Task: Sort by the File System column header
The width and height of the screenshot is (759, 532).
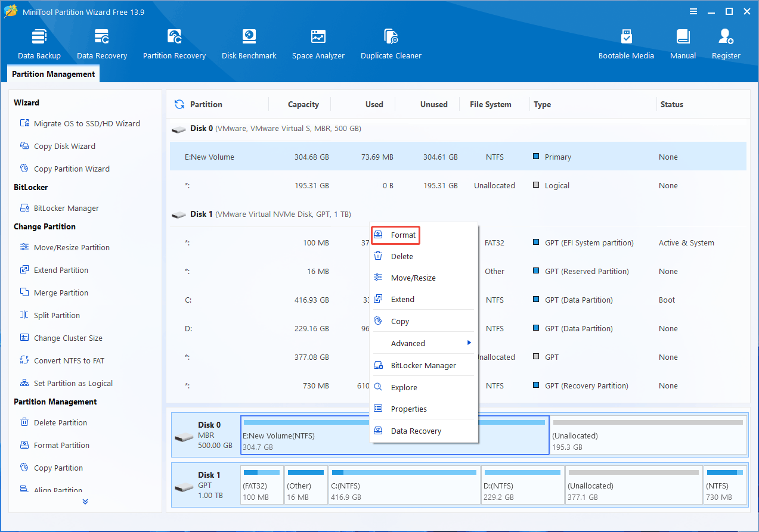Action: pos(490,104)
